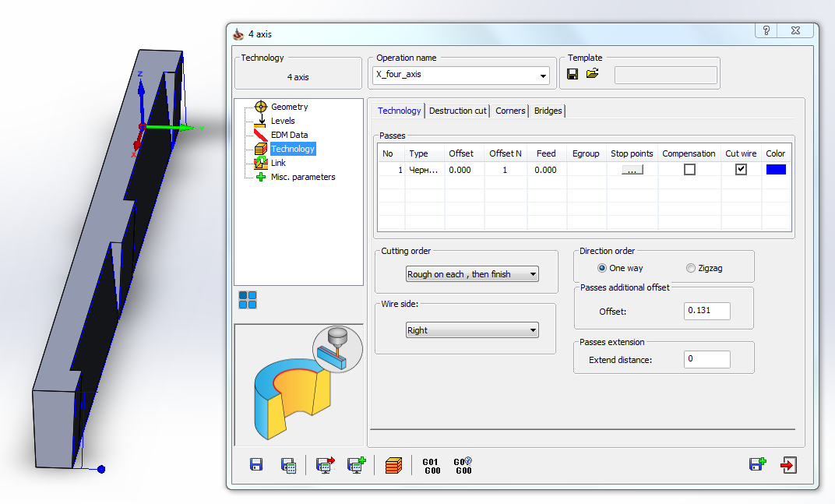Click the green Y axis arrow in viewport
This screenshot has width=835, height=504.
(173, 127)
